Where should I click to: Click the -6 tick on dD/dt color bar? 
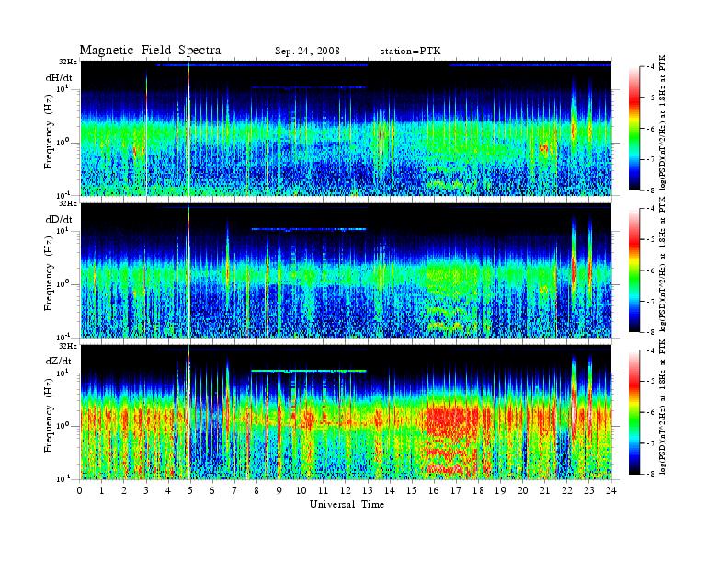651,270
